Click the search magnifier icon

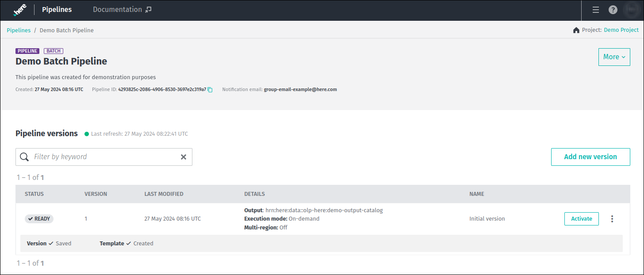click(x=24, y=157)
